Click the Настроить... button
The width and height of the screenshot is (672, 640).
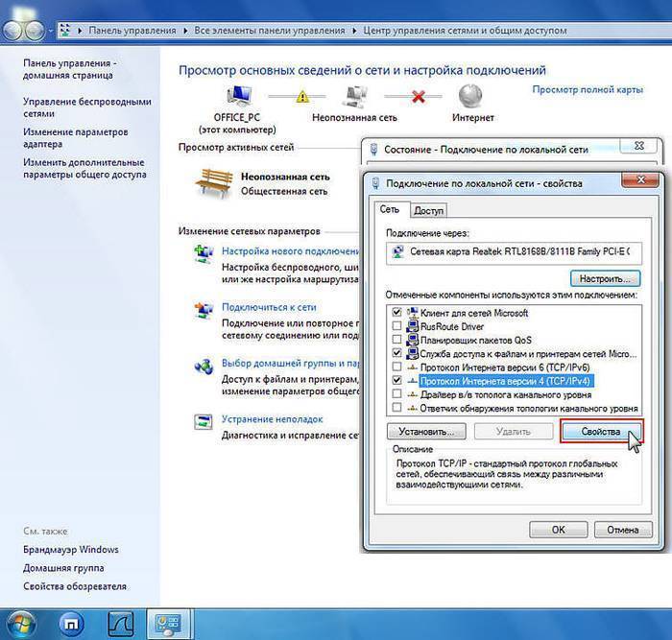point(605,279)
